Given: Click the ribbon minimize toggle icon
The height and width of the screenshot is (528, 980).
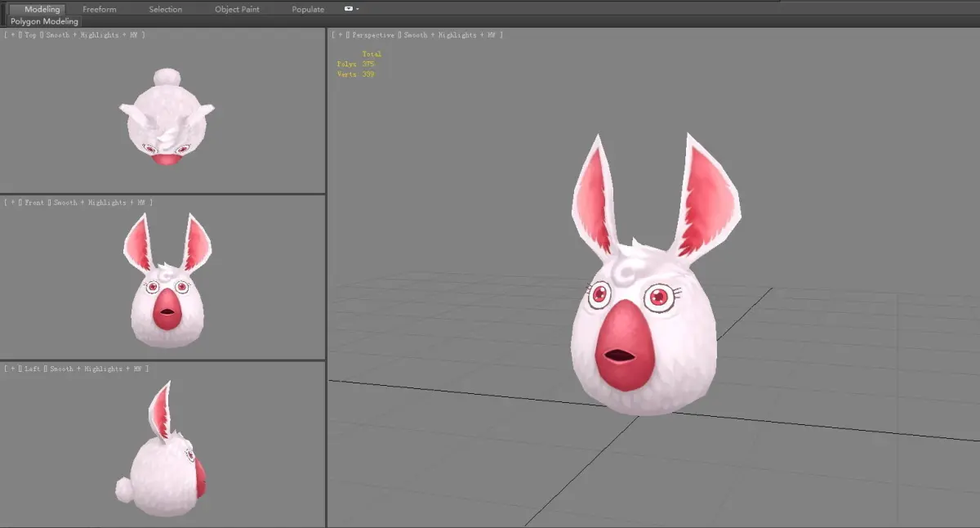Looking at the screenshot, I should 349,9.
